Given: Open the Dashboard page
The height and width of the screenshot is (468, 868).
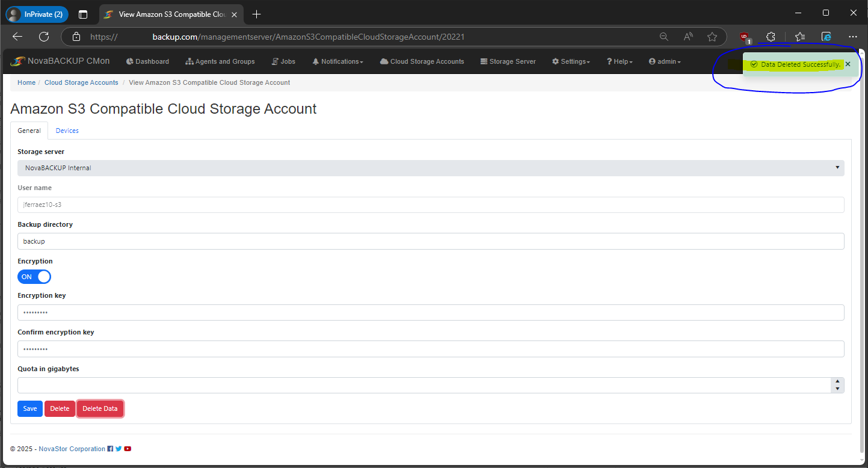Looking at the screenshot, I should [147, 61].
